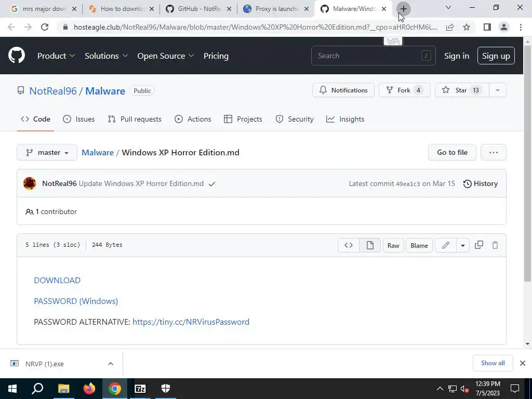
Task: Expand the Solutions menu
Action: 106,56
